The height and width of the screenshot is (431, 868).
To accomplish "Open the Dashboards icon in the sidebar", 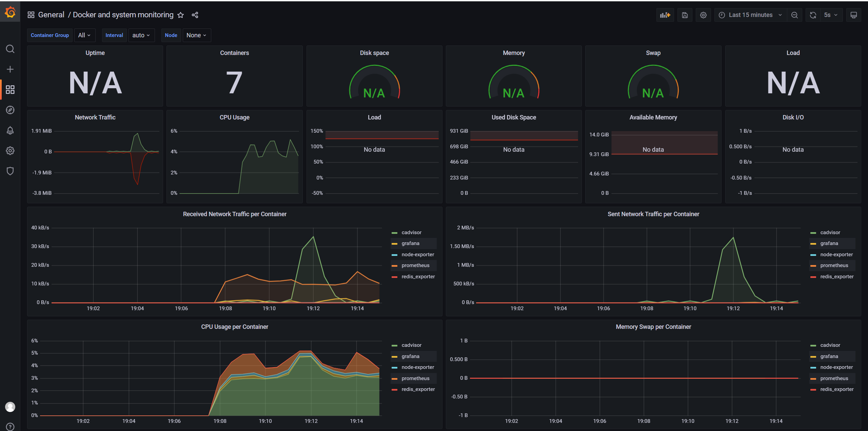I will (x=10, y=90).
